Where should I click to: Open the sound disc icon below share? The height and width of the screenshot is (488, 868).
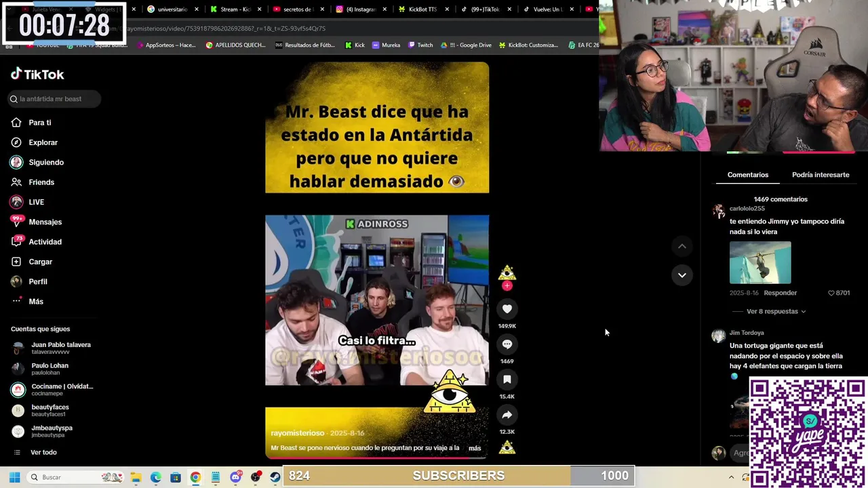(x=507, y=447)
